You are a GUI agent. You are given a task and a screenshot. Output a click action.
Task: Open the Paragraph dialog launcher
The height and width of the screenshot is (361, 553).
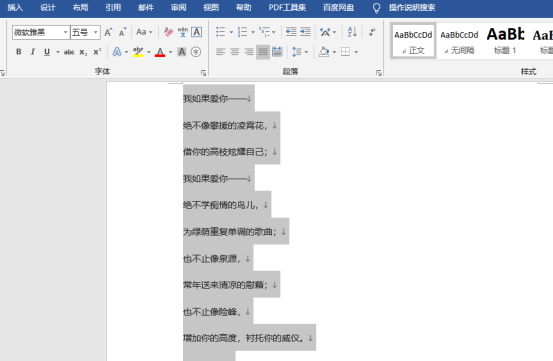[378, 73]
